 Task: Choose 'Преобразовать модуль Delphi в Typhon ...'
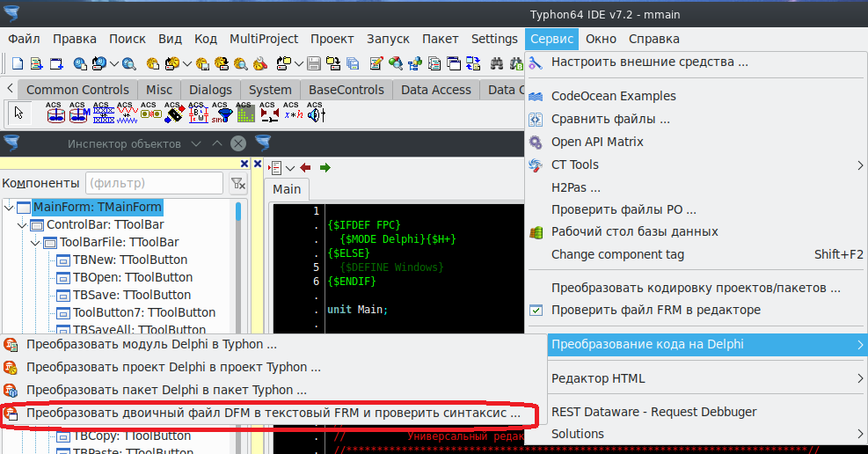coord(274,344)
